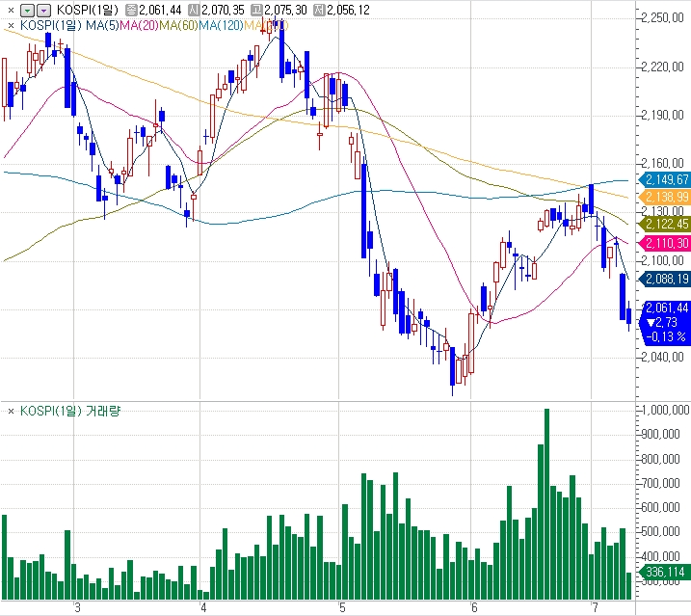Close the KOSPI price chart with top X

(10, 10)
